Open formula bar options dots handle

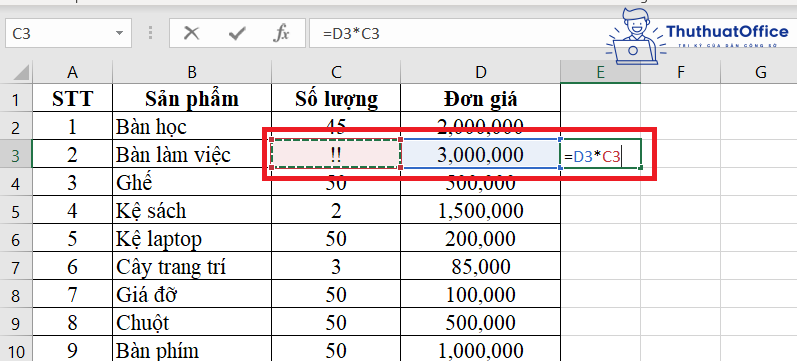(150, 34)
